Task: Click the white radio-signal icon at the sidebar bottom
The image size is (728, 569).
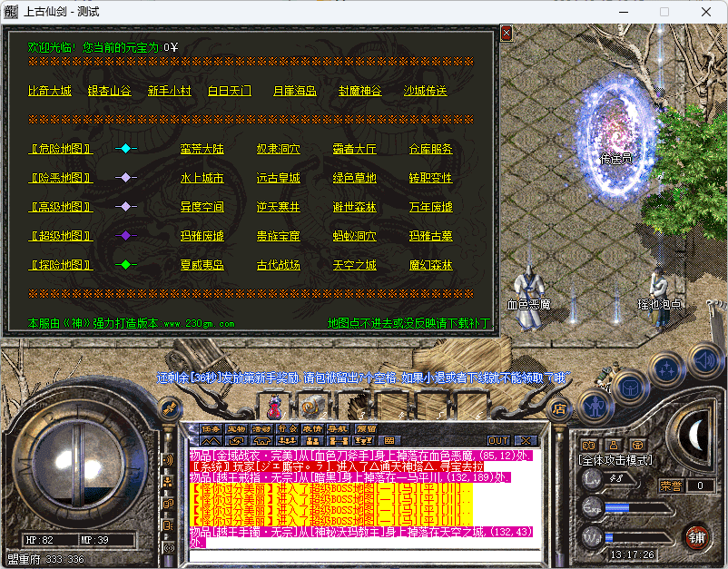Action: click(x=168, y=547)
